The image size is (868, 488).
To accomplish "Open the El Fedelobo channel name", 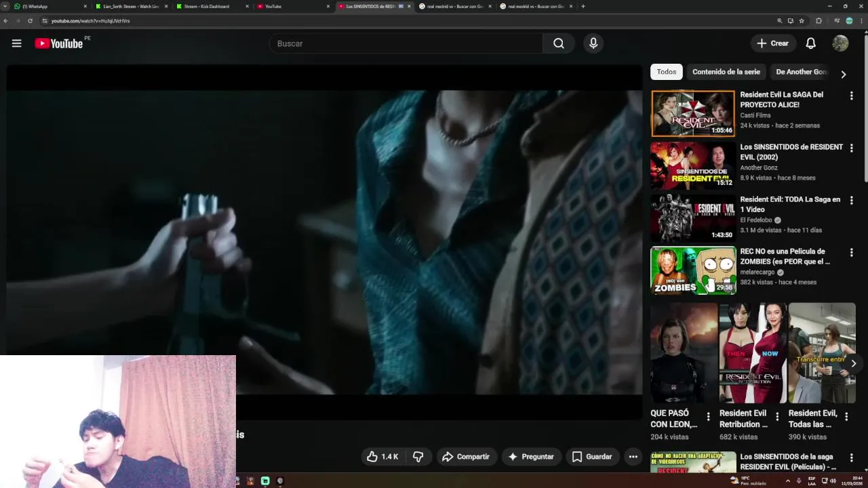I will [x=756, y=220].
